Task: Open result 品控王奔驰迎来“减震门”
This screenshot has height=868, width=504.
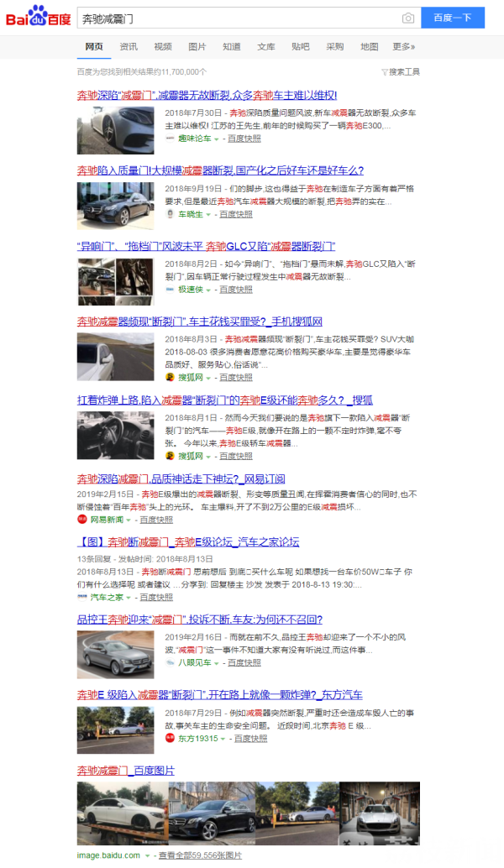Action: [x=199, y=620]
